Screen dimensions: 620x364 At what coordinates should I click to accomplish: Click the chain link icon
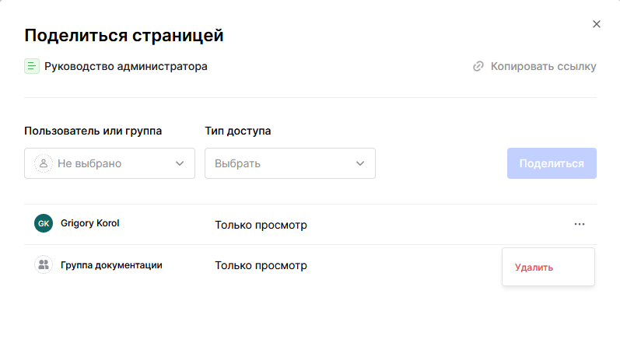coord(478,66)
